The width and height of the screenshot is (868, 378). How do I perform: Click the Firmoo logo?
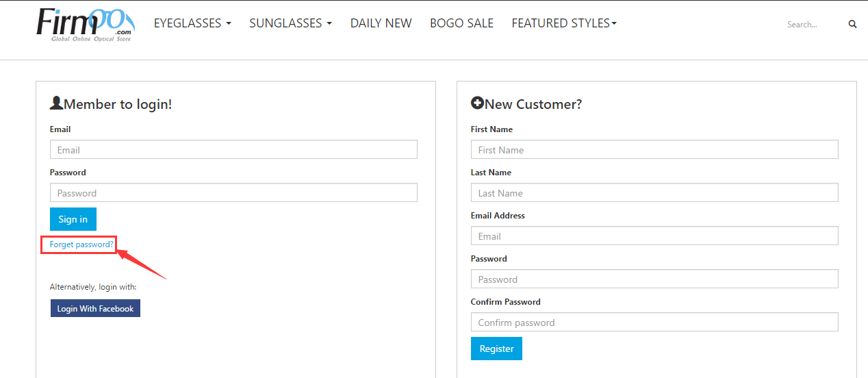pos(86,25)
